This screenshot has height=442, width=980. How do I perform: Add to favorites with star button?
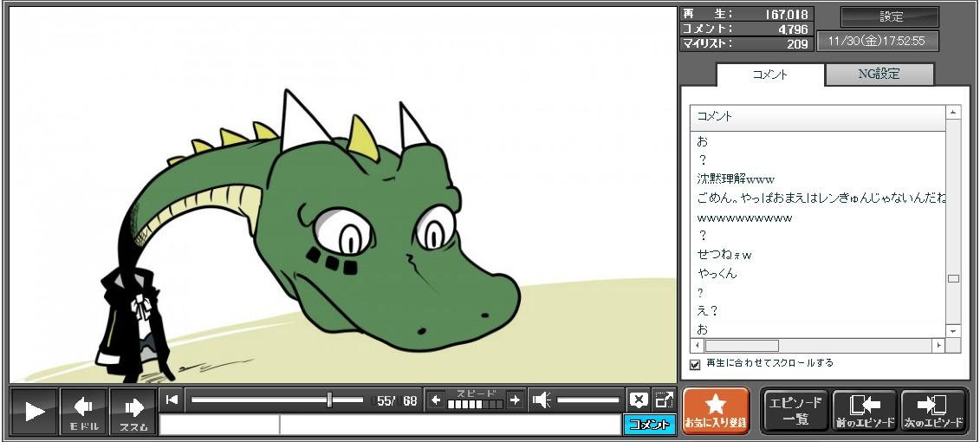click(x=716, y=411)
